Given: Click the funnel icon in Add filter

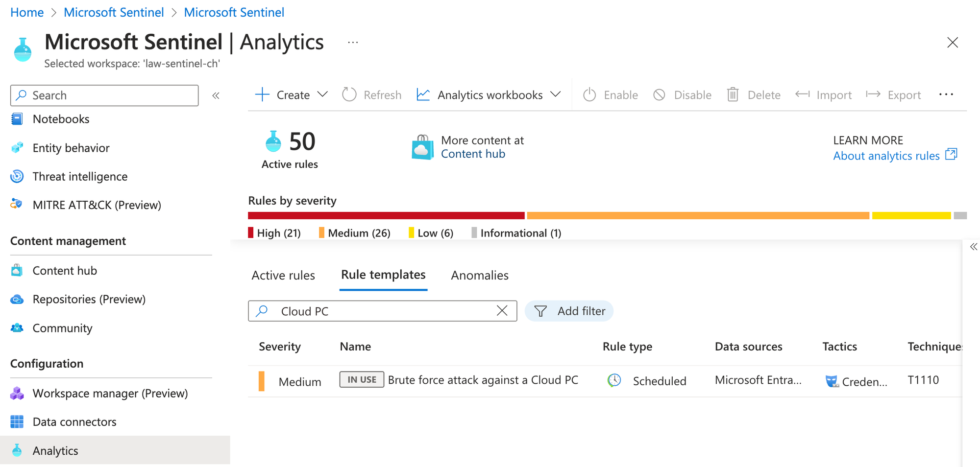Looking at the screenshot, I should pos(540,311).
